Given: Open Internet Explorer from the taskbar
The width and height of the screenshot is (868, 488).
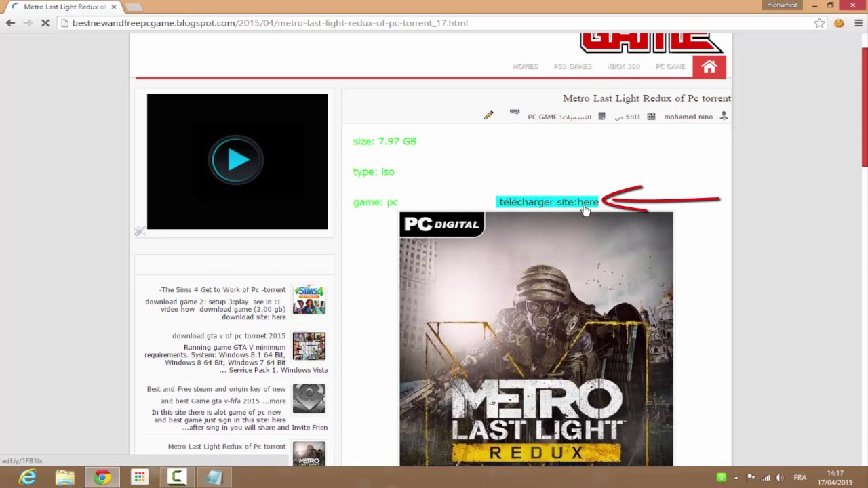Looking at the screenshot, I should coord(28,477).
